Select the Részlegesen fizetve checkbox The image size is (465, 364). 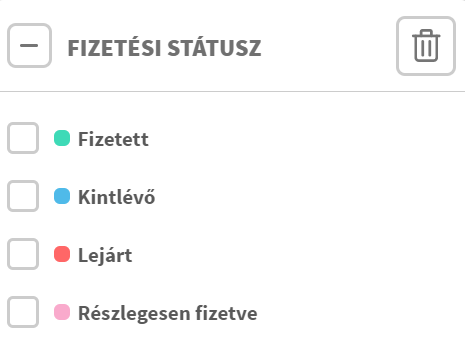coord(23,312)
